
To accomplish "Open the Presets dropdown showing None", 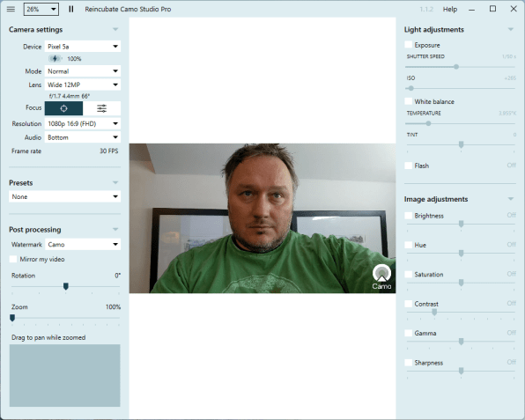I will [64, 196].
